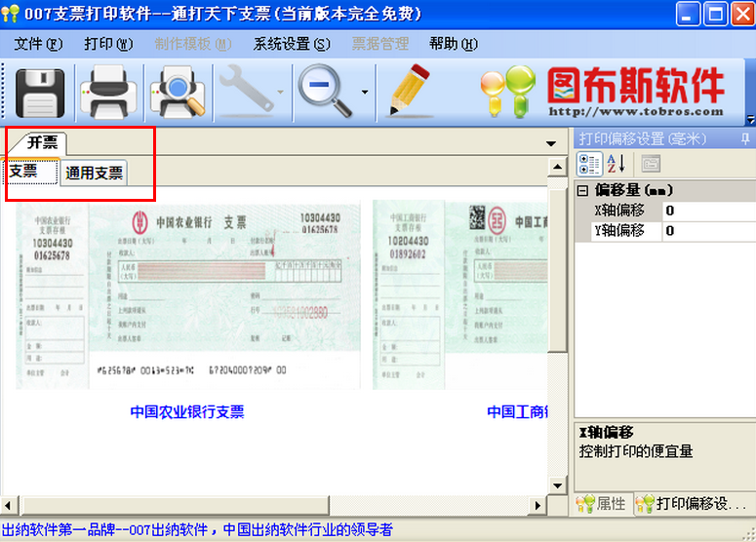Switch property grid to categorized view
The image size is (756, 542).
[x=589, y=164]
